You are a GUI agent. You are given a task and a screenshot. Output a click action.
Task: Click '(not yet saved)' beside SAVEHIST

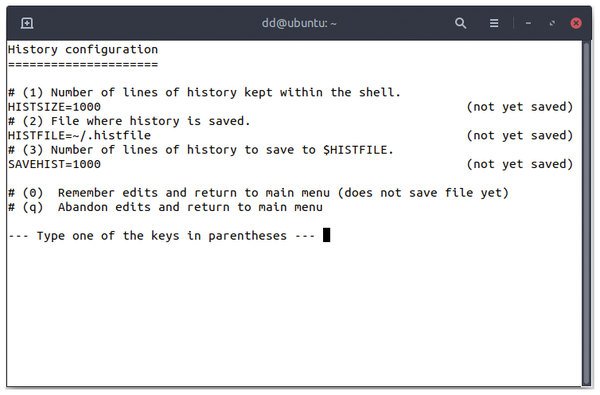click(520, 164)
